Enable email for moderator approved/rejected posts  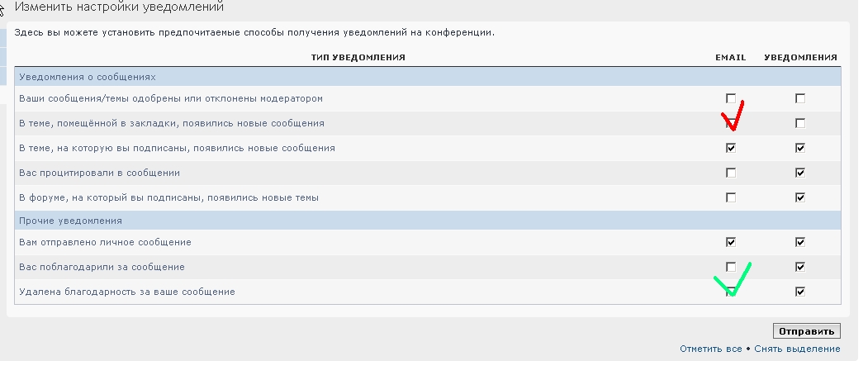point(730,98)
